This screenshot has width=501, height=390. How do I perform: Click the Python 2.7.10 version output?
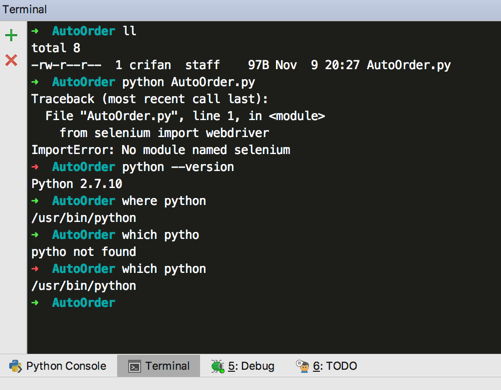pos(77,184)
